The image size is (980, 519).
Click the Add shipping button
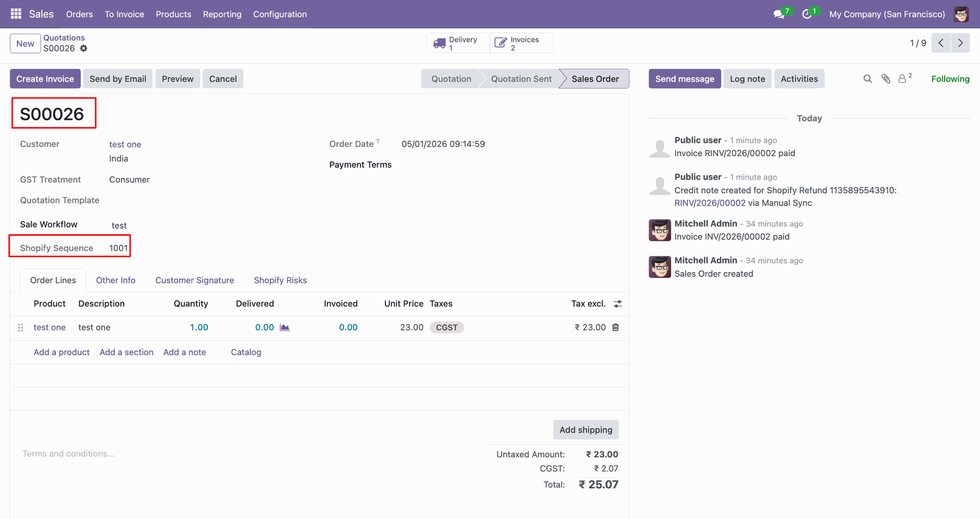tap(586, 430)
